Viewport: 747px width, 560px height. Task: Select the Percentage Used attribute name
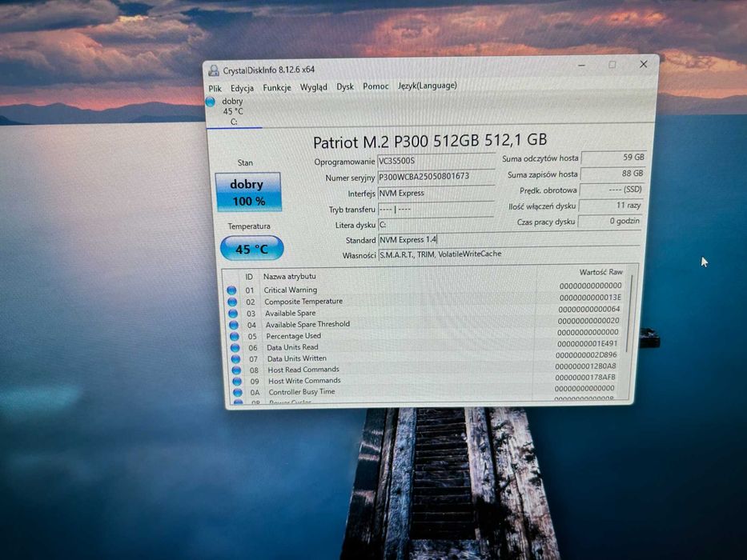click(293, 336)
